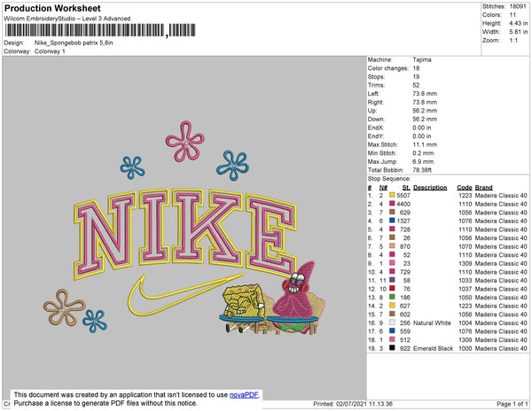The width and height of the screenshot is (532, 411).
Task: Select stitch count '1327' in row 4
Action: pyautogui.click(x=403, y=221)
